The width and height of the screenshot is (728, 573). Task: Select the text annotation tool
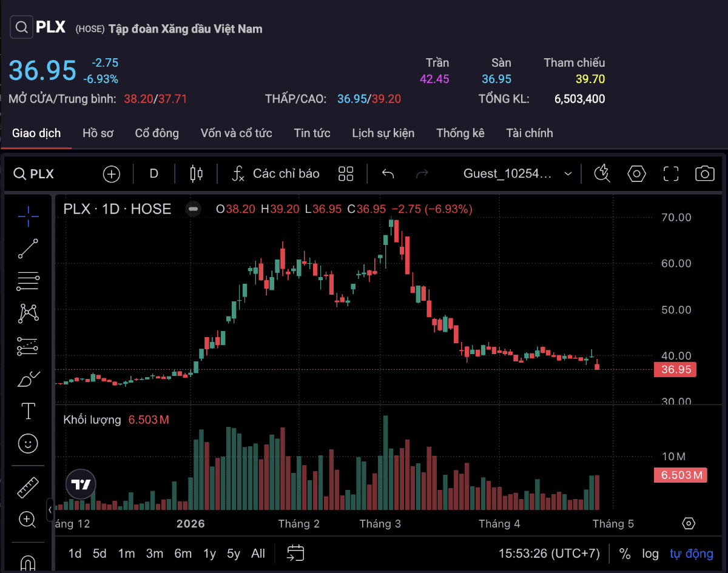click(x=28, y=410)
